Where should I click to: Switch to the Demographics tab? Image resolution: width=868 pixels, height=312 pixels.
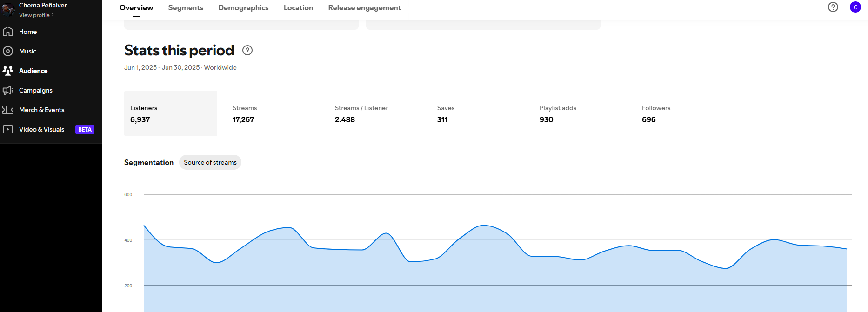tap(243, 8)
